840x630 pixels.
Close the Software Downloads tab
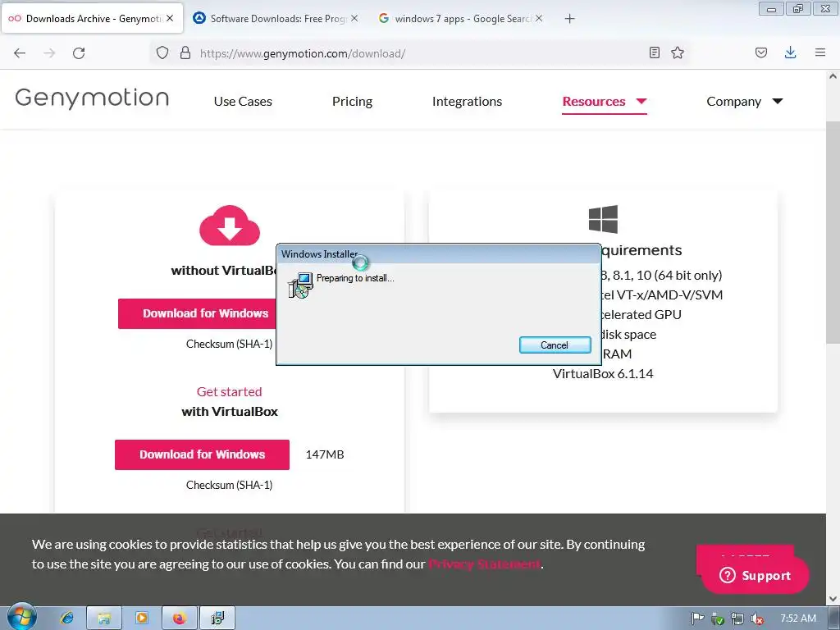354,18
